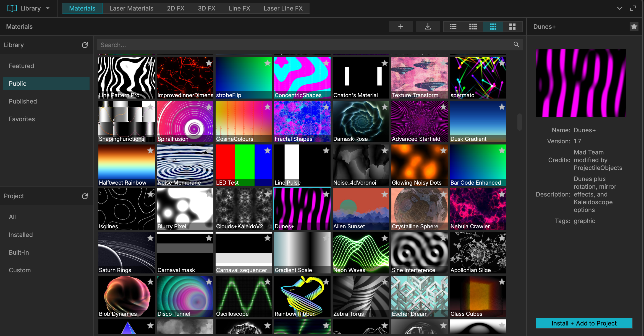644x336 pixels.
Task: Switch to list view layout
Action: point(453,27)
